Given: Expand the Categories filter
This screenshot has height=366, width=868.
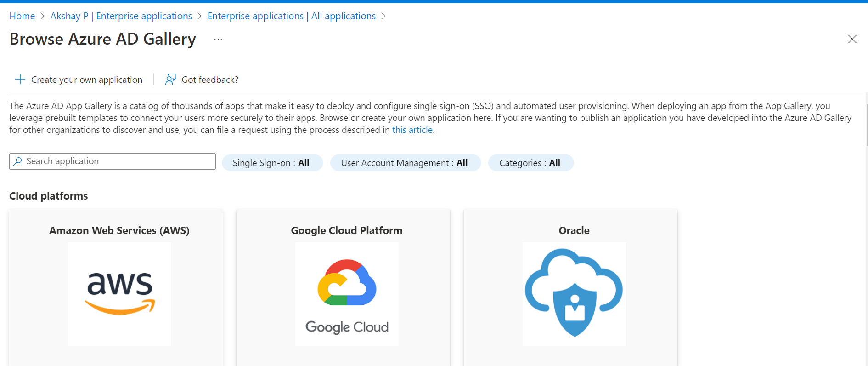Looking at the screenshot, I should 530,163.
